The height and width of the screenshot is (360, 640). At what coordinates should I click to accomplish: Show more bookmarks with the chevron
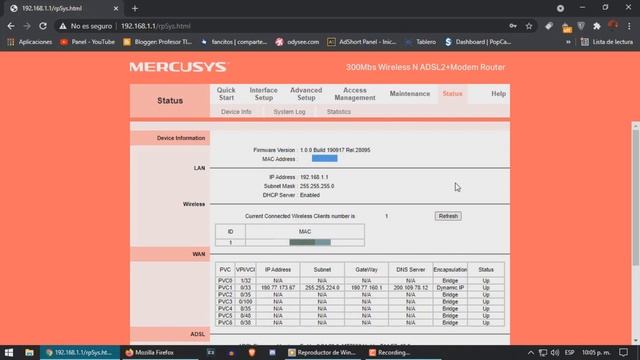pyautogui.click(x=568, y=42)
